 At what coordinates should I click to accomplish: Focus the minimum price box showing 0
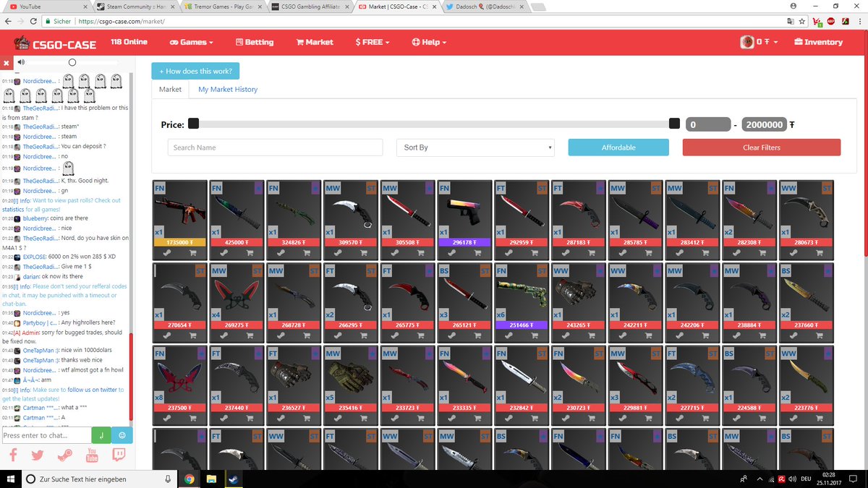tap(708, 124)
